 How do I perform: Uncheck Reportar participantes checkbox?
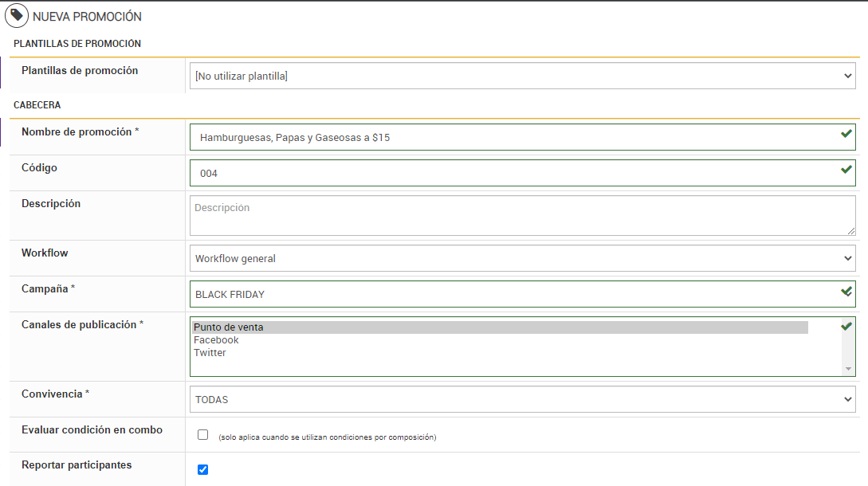203,470
